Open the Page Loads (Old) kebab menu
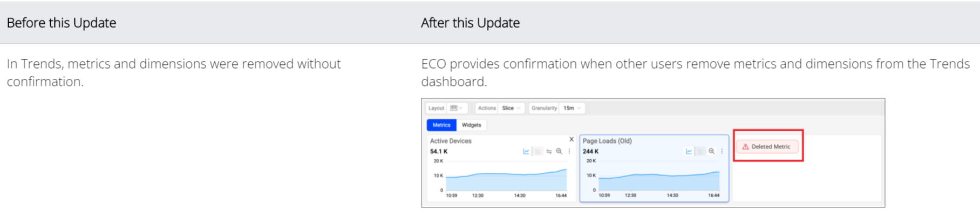Viewport: 980px width, 216px height. 722,152
